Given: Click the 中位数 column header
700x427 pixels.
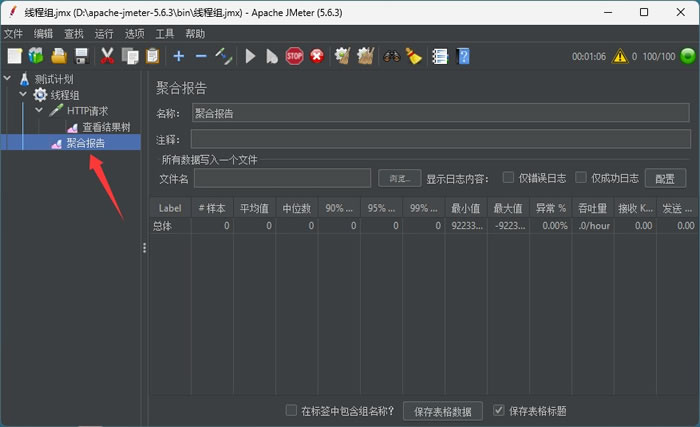Looking at the screenshot, I should pos(297,208).
